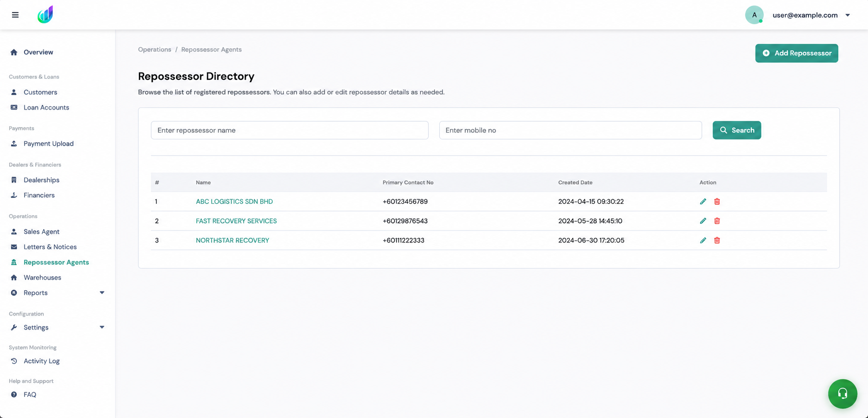Click the Add Repossessor button

(x=796, y=53)
